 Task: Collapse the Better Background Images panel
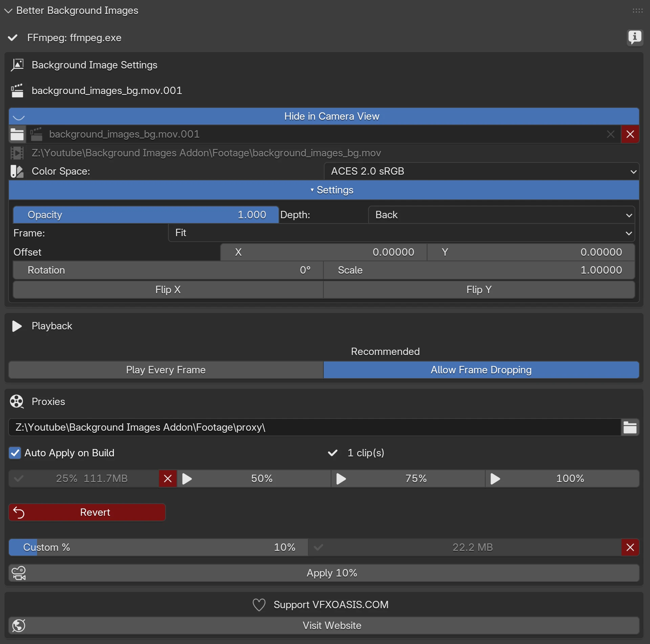click(8, 11)
